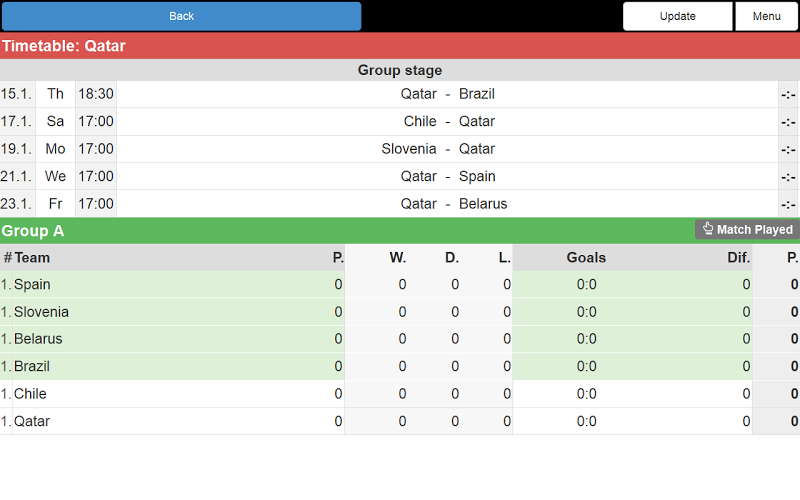Click the Slovenia team row
800x500 pixels.
41,312
